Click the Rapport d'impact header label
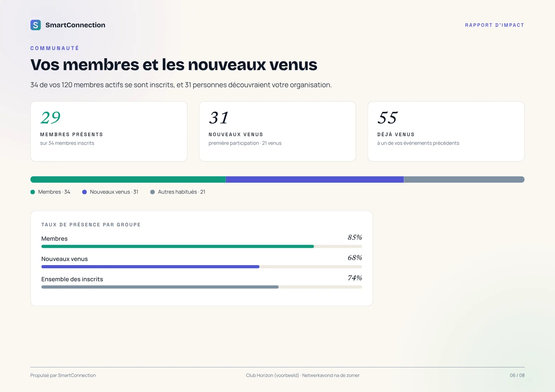The image size is (555, 392). coord(495,25)
